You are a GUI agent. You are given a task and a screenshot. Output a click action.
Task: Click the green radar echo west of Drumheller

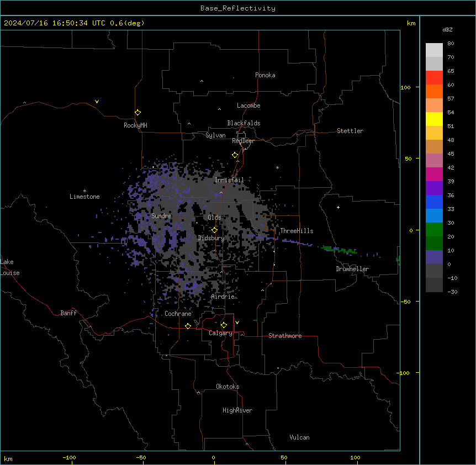tap(339, 250)
